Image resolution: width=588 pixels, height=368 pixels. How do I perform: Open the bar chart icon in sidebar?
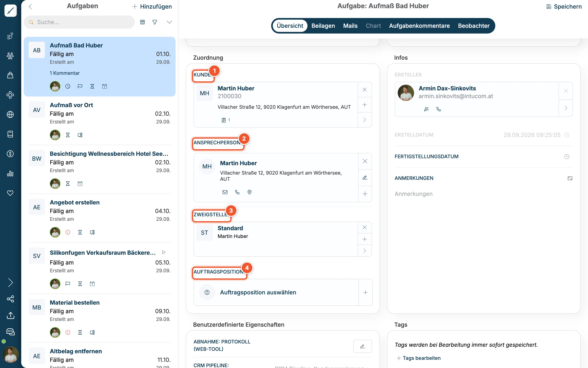coord(10,174)
